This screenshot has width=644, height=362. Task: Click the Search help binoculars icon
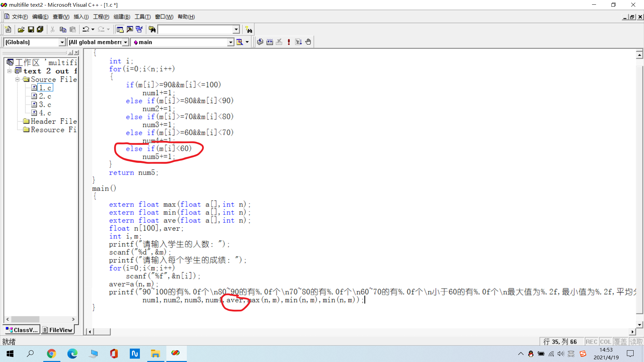click(249, 29)
